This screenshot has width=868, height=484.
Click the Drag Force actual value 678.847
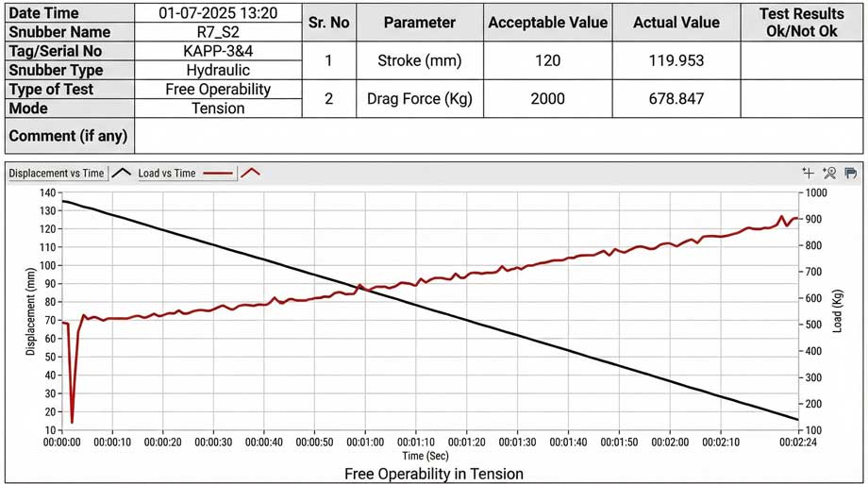[x=676, y=98]
